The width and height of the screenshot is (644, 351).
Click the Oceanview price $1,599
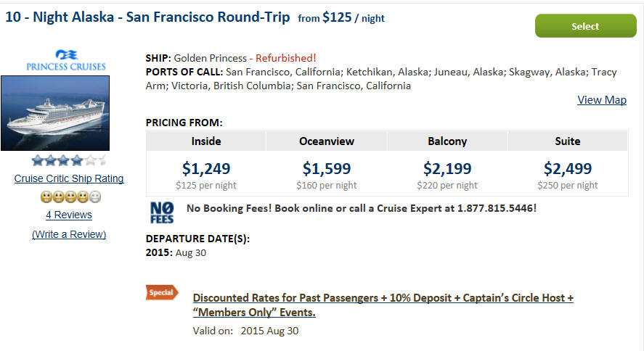click(327, 168)
